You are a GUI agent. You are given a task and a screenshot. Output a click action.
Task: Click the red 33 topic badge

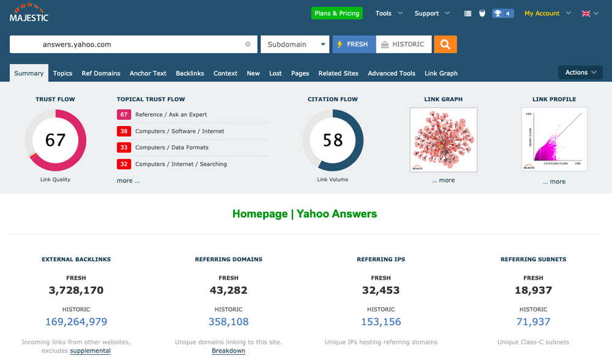124,147
